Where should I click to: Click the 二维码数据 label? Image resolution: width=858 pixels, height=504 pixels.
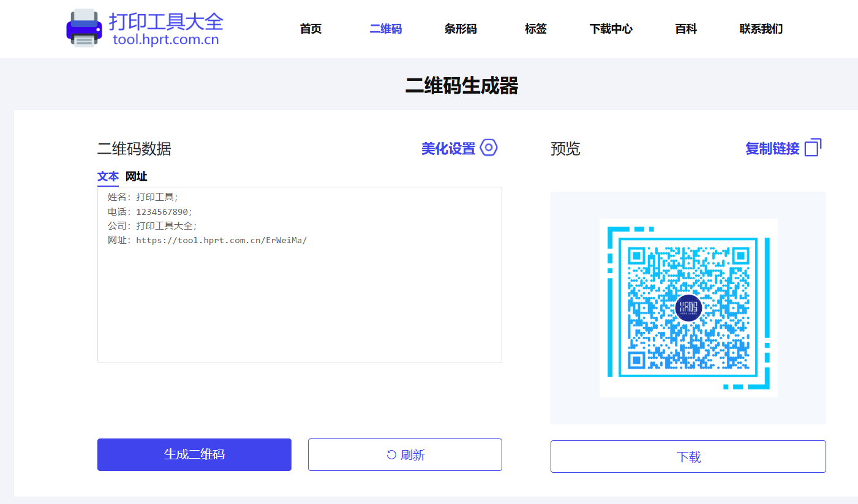[134, 149]
